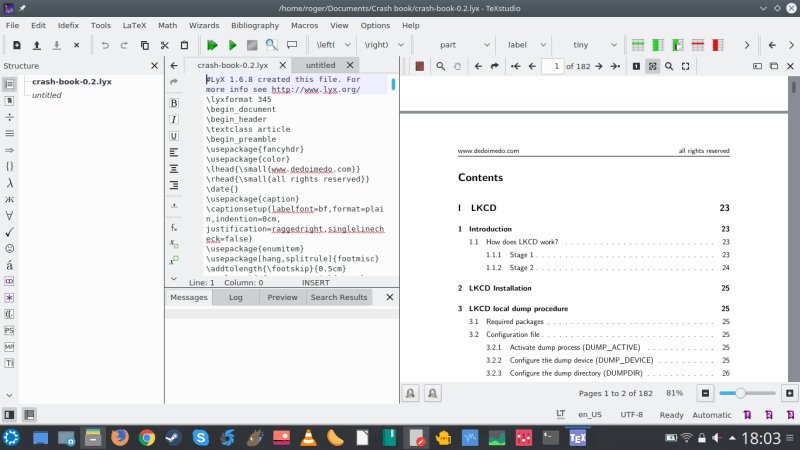
Task: Click the Firefox icon in the taskbar
Action: 120,437
